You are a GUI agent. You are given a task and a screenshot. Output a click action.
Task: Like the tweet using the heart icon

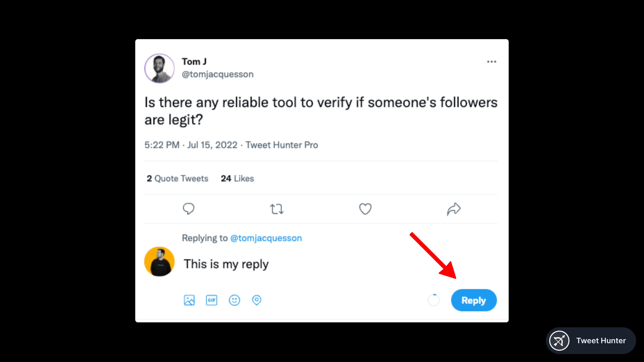[x=365, y=209]
